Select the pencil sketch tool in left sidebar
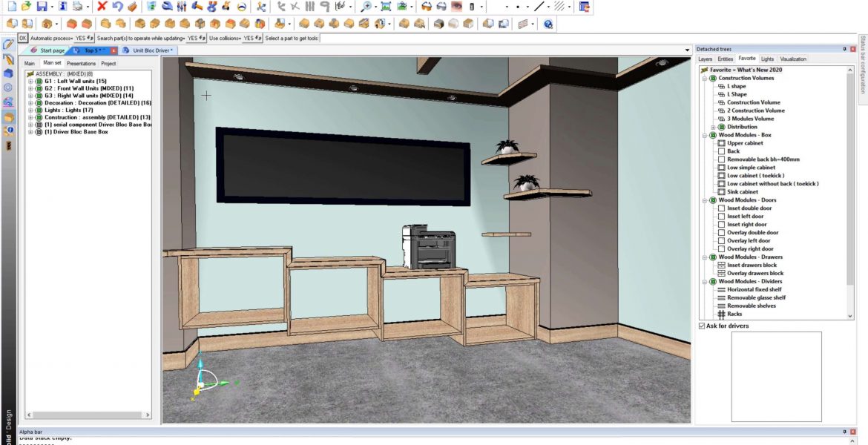 (8, 42)
